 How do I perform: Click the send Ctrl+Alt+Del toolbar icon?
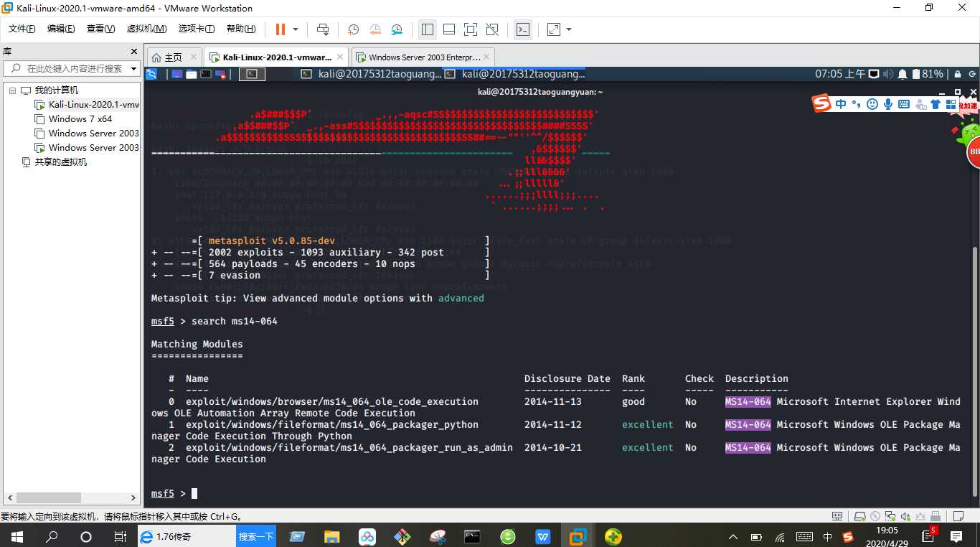[x=323, y=29]
